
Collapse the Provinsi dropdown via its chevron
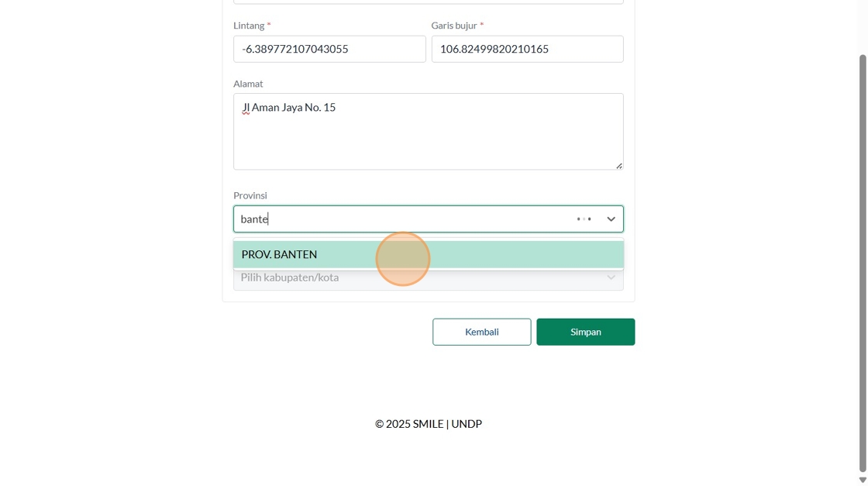611,219
